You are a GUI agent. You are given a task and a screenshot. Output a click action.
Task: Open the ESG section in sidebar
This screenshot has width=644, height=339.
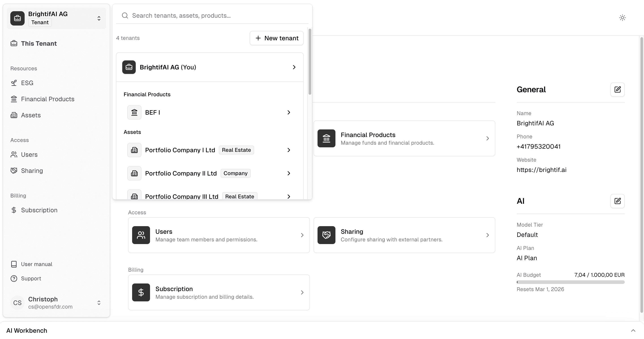pyautogui.click(x=27, y=82)
